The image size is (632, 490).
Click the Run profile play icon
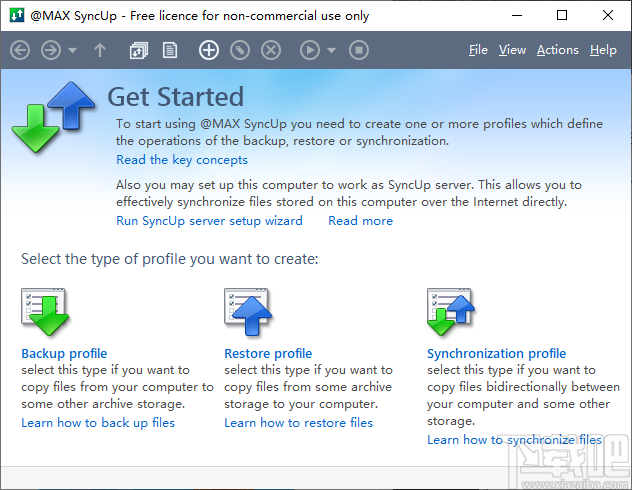(310, 50)
